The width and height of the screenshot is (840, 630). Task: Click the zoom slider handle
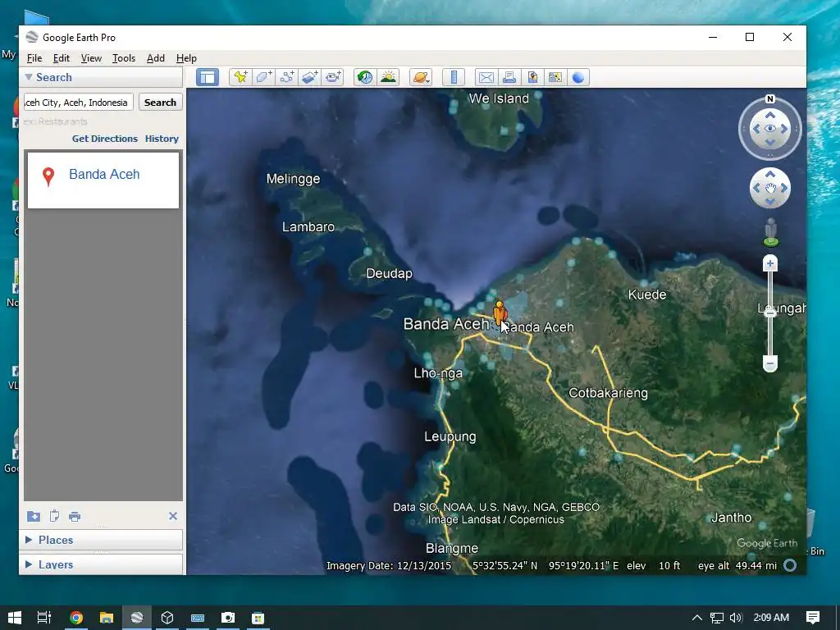pos(769,313)
